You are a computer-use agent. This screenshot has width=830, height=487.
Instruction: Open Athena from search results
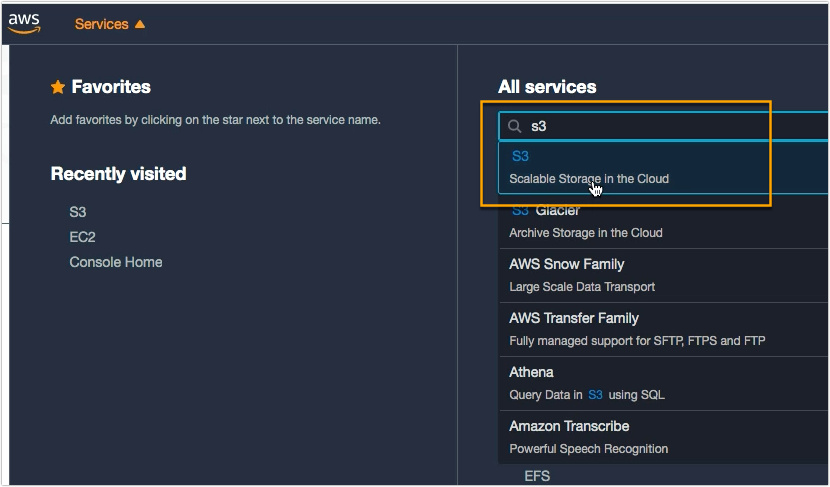(531, 372)
